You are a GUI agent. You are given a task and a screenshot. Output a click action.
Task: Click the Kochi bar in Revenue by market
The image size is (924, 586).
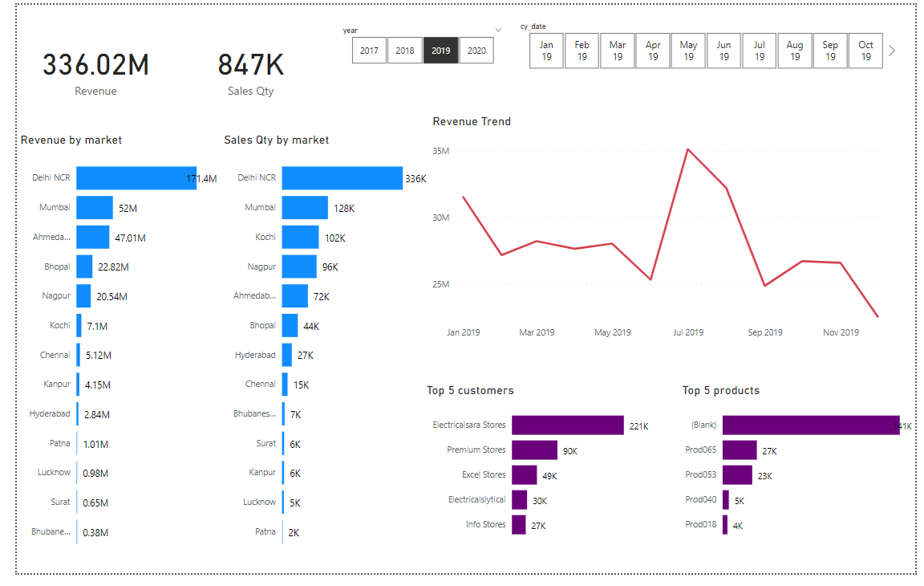pyautogui.click(x=79, y=325)
